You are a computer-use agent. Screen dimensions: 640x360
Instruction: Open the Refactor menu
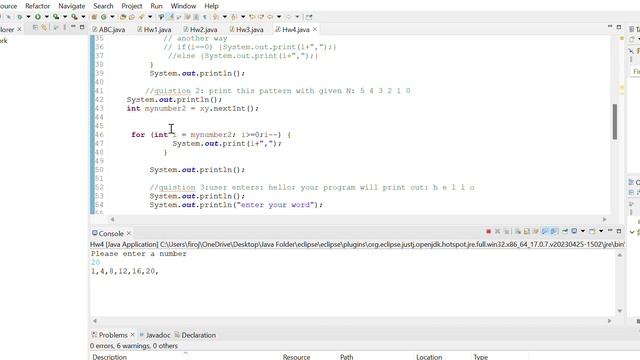38,6
